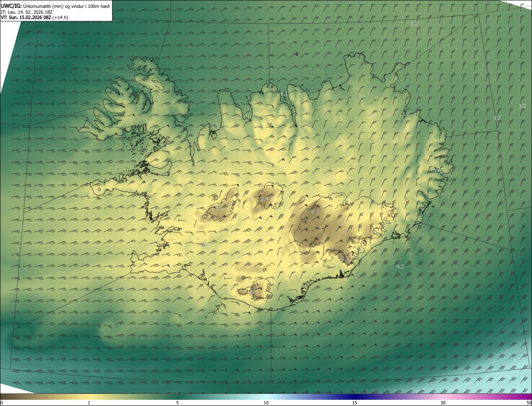Image resolution: width=532 pixels, height=406 pixels.
Task: Click the 4.2 value off the southeast coast
Action: tap(400, 267)
